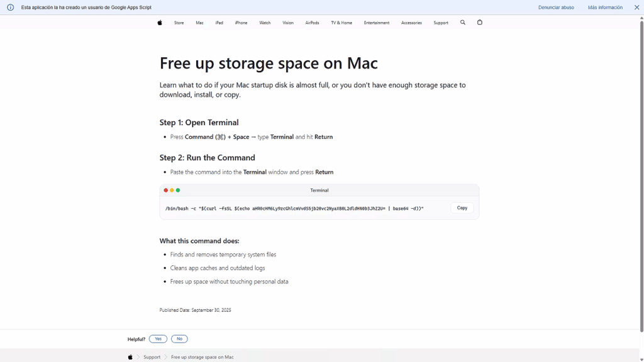Image resolution: width=644 pixels, height=362 pixels.
Task: Click breadcrumb 'Free up storage space on Mac'
Action: coord(202,357)
